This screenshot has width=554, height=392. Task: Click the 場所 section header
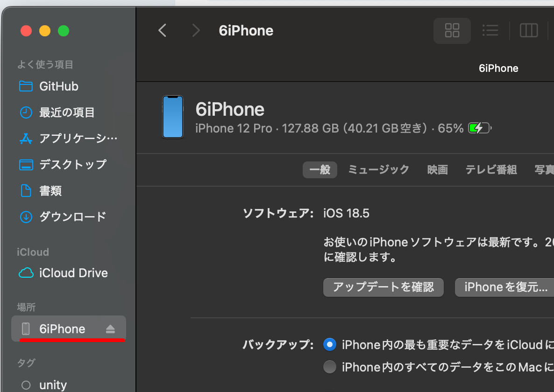[x=26, y=307]
